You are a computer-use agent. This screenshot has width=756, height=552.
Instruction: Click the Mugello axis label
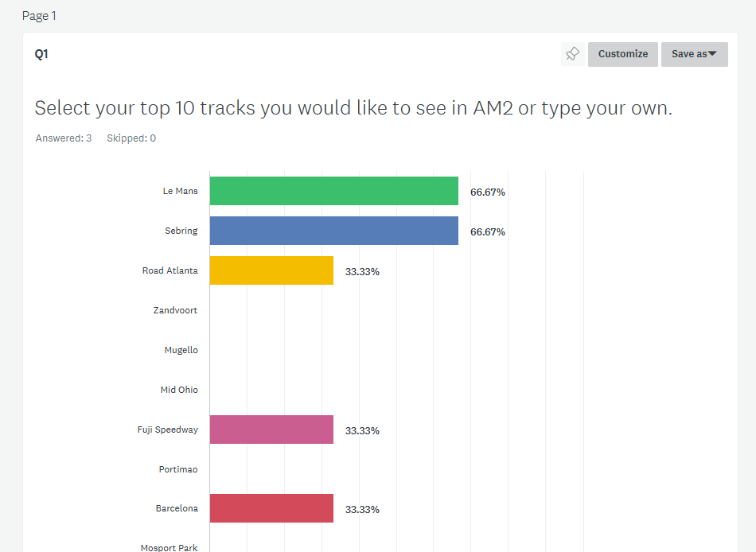(x=181, y=350)
